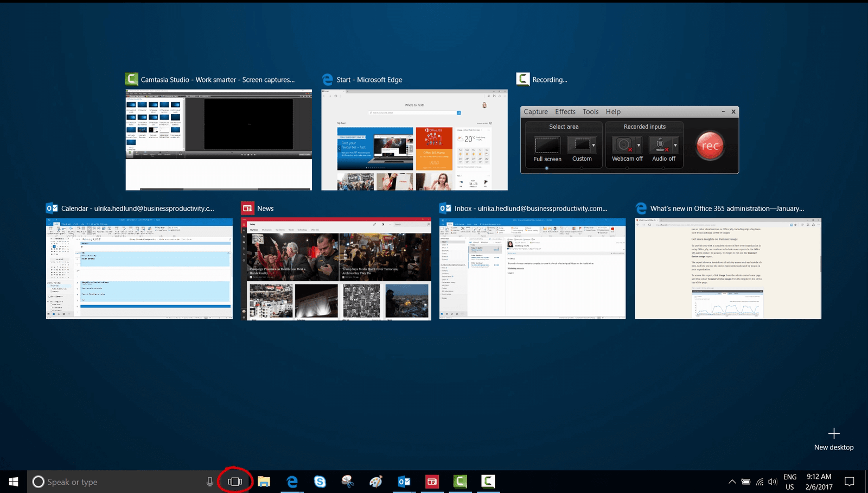This screenshot has height=493, width=868.
Task: Open Paint from the taskbar
Action: pyautogui.click(x=376, y=482)
